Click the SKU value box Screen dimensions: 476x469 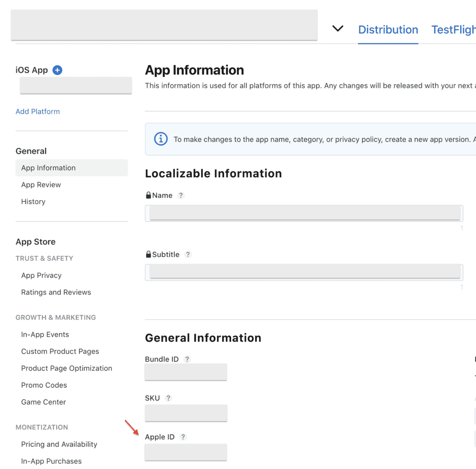186,413
